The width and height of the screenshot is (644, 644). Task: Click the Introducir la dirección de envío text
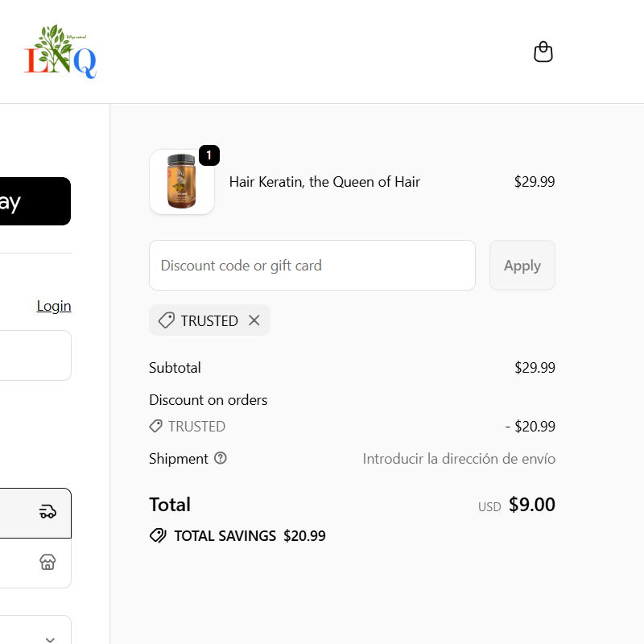tap(459, 459)
